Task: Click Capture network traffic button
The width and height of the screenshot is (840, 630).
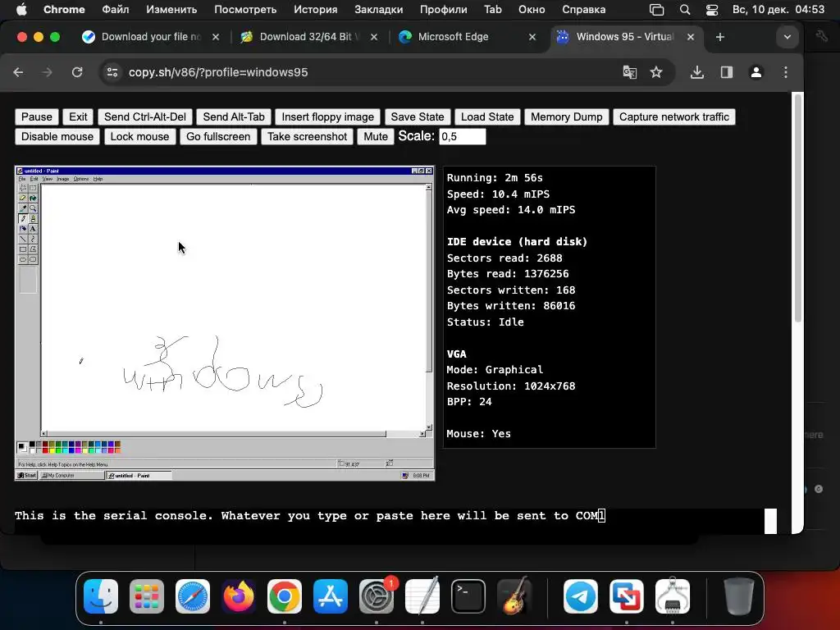Action: [674, 116]
